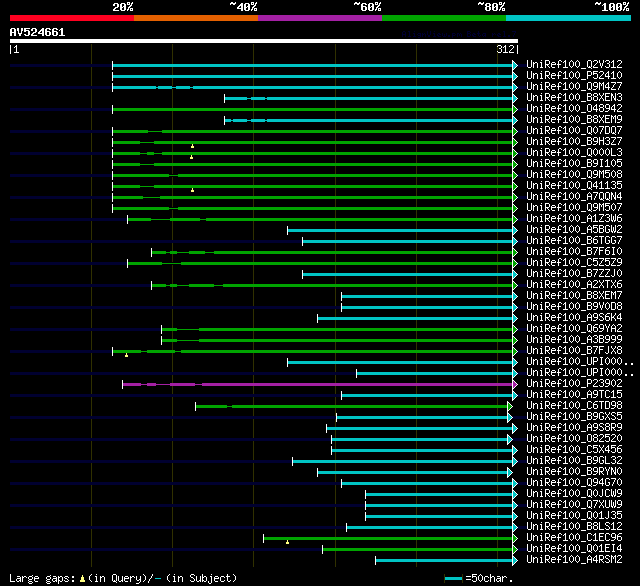This screenshot has height=586, width=640.
Task: Click the green O48942 alignment bar
Action: (x=315, y=109)
